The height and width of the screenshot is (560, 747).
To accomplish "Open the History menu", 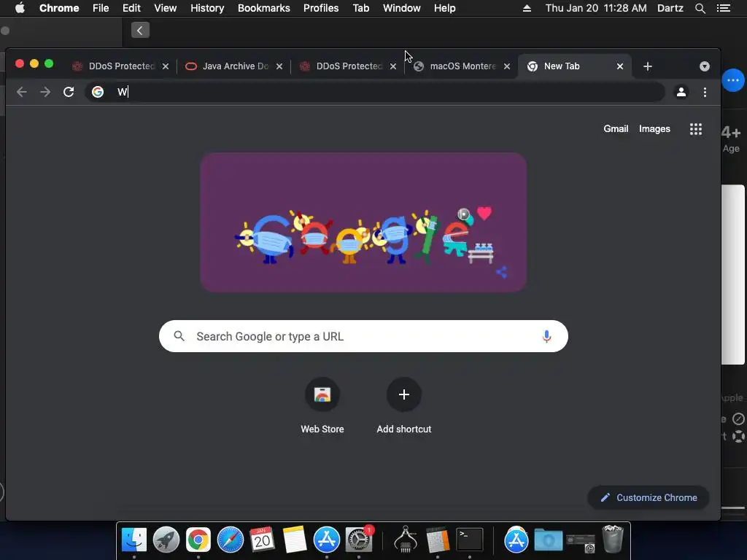I will pos(207,8).
